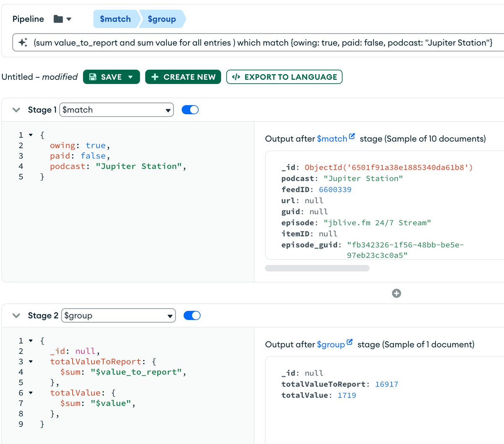The image size is (504, 444).
Task: Open Stage 2 $group operator dropdown
Action: click(118, 316)
